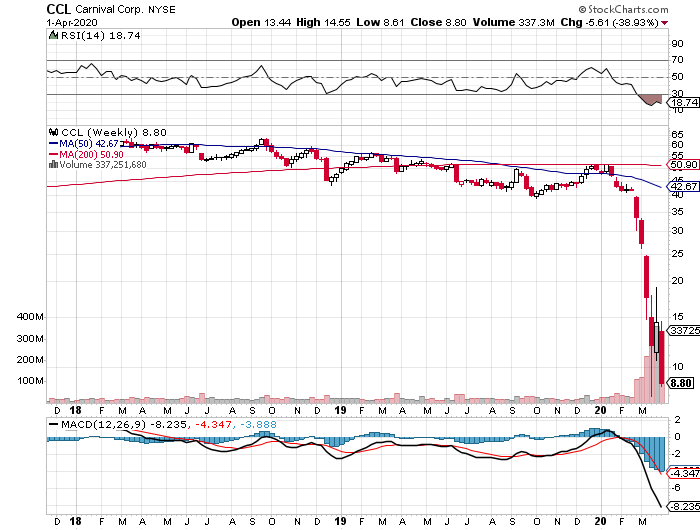The height and width of the screenshot is (530, 700).
Task: Click the -4.347 tag on MACD axis
Action: click(x=683, y=473)
